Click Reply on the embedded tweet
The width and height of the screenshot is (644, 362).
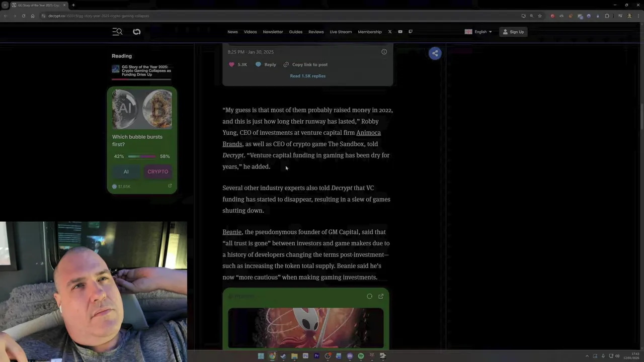tap(266, 64)
